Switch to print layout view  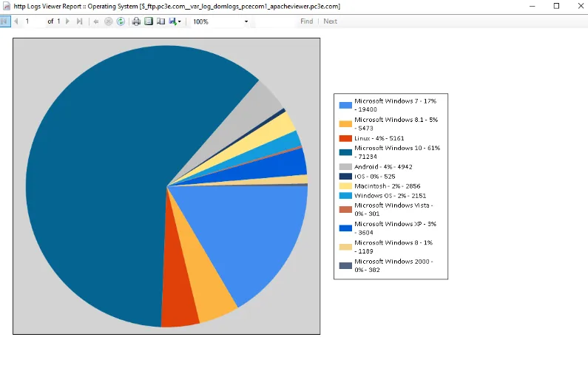click(x=149, y=21)
